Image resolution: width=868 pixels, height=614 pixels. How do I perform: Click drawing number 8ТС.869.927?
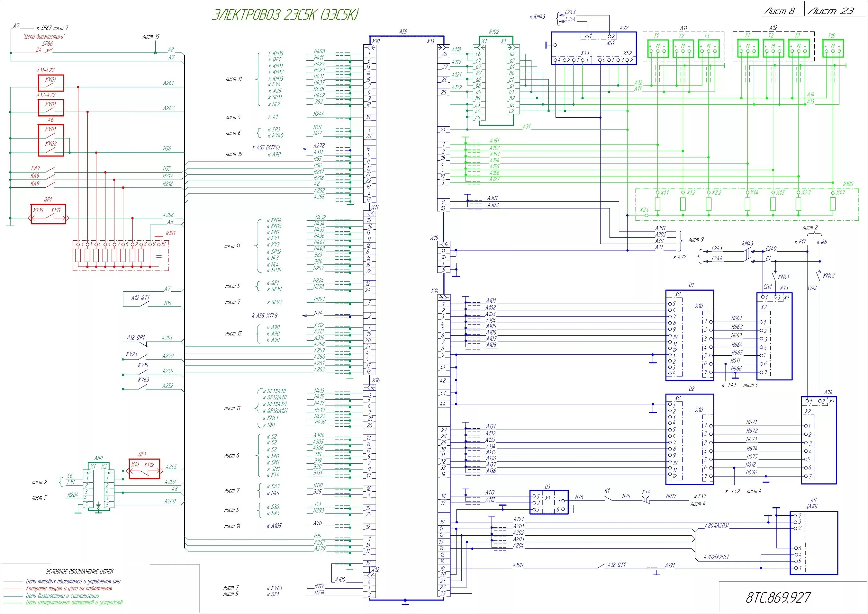[778, 597]
